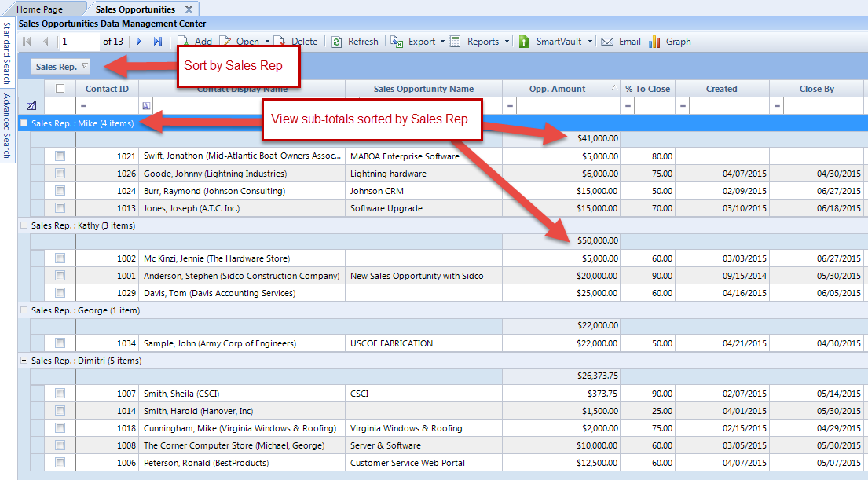Check the checkbox next to contact 1021
Viewport: 868px width, 480px height.
point(62,156)
